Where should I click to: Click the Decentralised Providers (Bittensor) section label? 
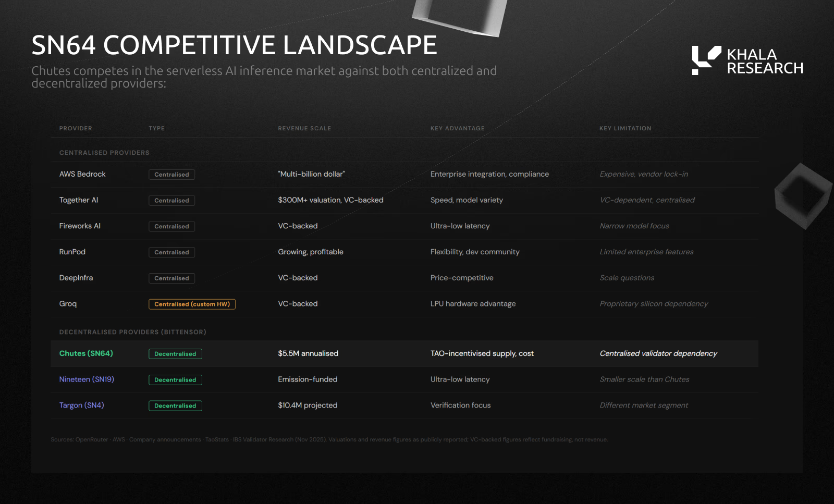(x=132, y=332)
